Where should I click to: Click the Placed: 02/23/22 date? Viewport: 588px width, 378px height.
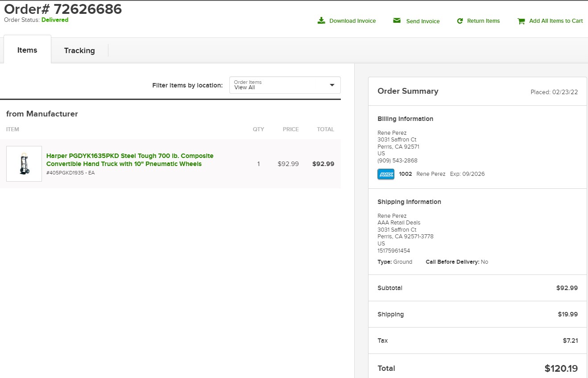[x=554, y=92]
